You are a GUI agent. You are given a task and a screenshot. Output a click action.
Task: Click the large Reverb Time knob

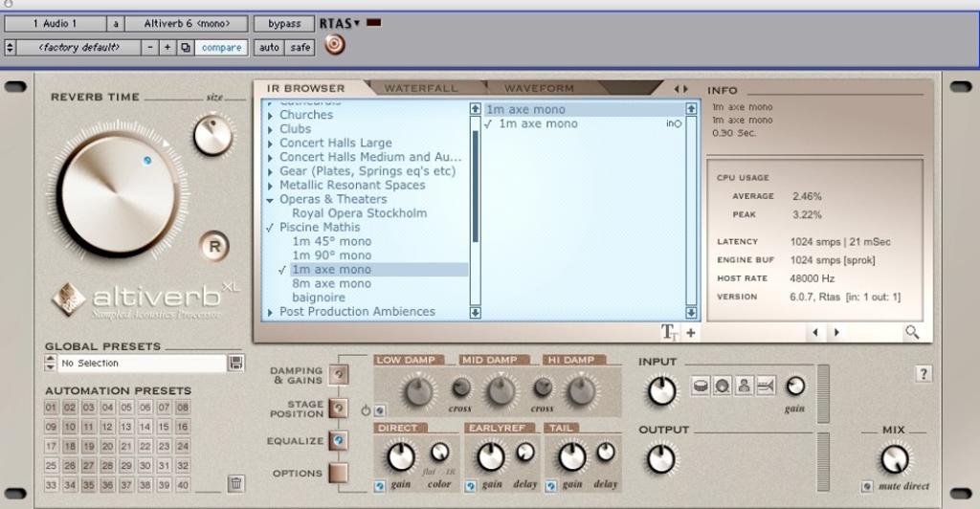[117, 191]
